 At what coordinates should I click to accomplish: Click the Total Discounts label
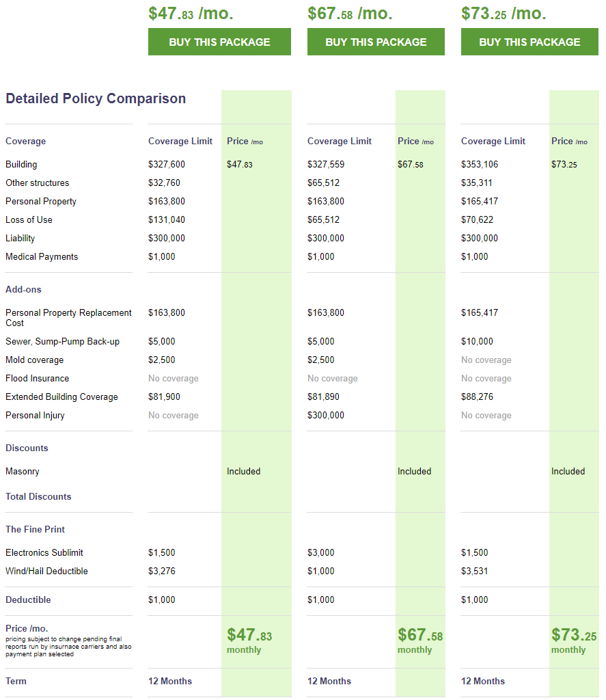pyautogui.click(x=38, y=497)
